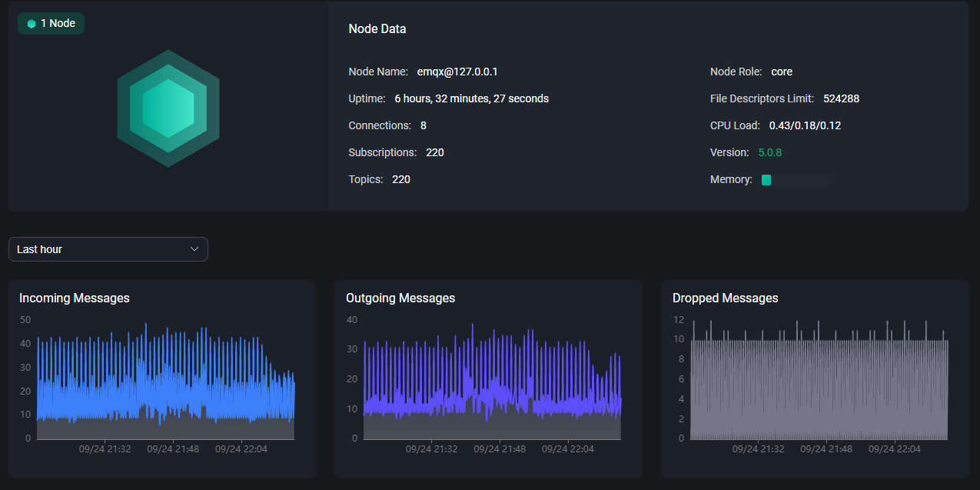Open the Last hour time range dropdown

click(108, 249)
